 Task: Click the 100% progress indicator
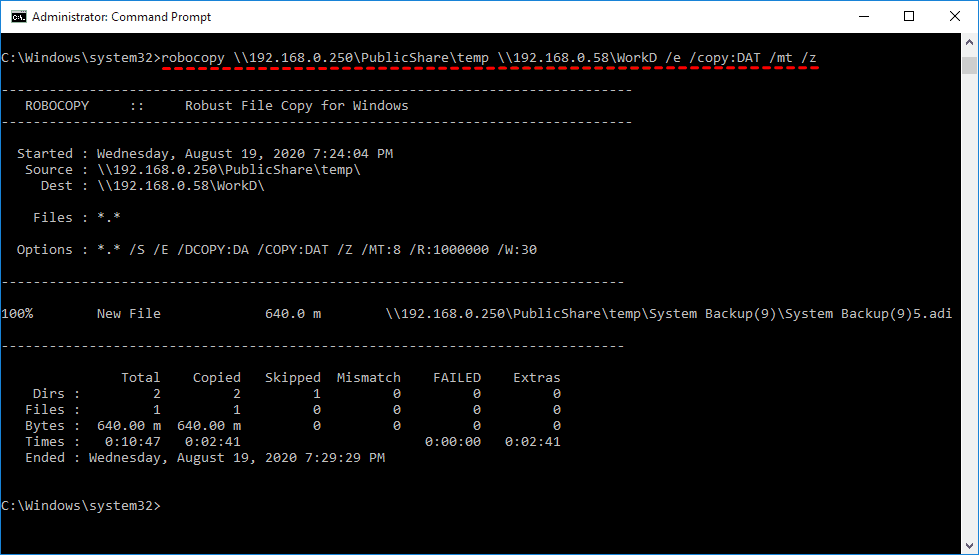pyautogui.click(x=17, y=313)
